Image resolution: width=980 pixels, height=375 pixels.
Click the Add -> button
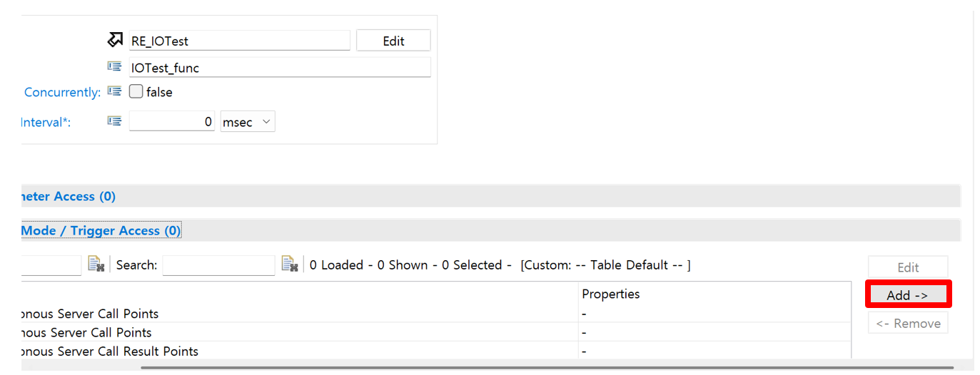[908, 294]
